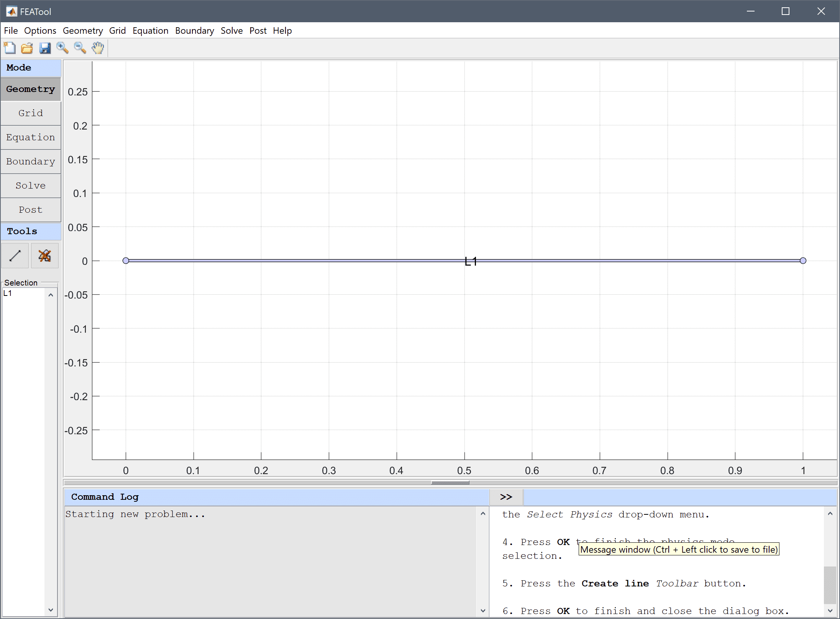This screenshot has height=619, width=840.
Task: Switch to Solve mode
Action: click(x=31, y=186)
